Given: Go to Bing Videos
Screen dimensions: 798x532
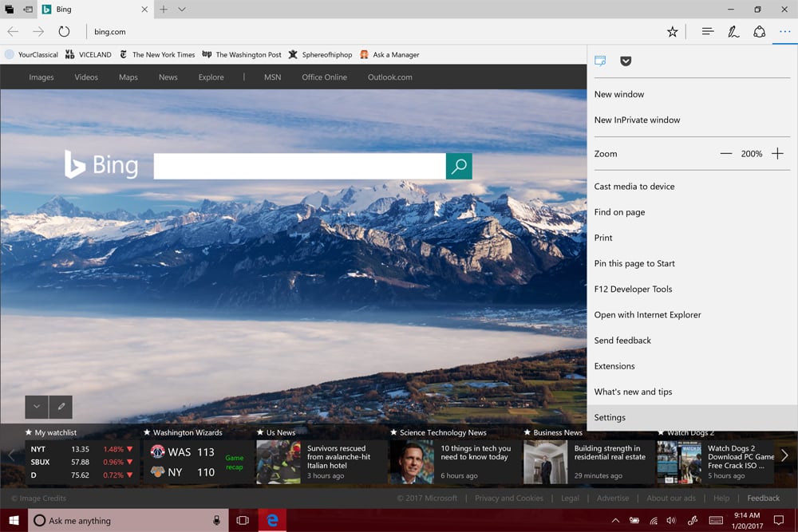Looking at the screenshot, I should pos(86,77).
